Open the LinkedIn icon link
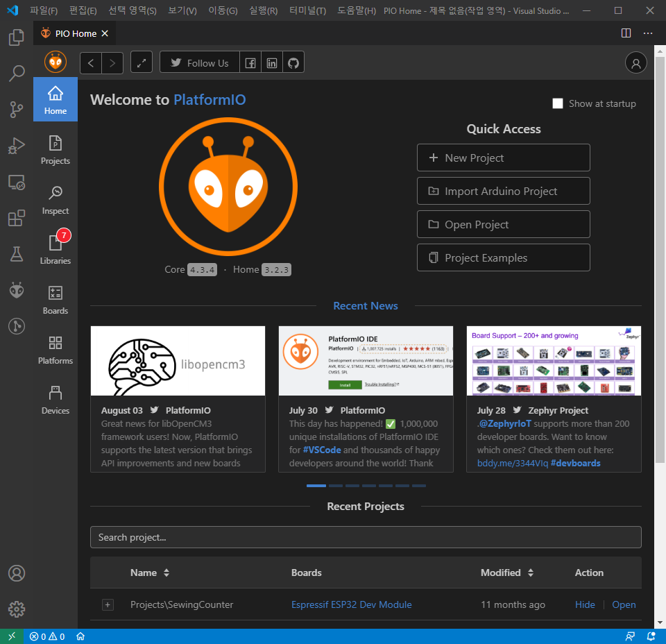This screenshot has height=644, width=666. click(x=272, y=63)
